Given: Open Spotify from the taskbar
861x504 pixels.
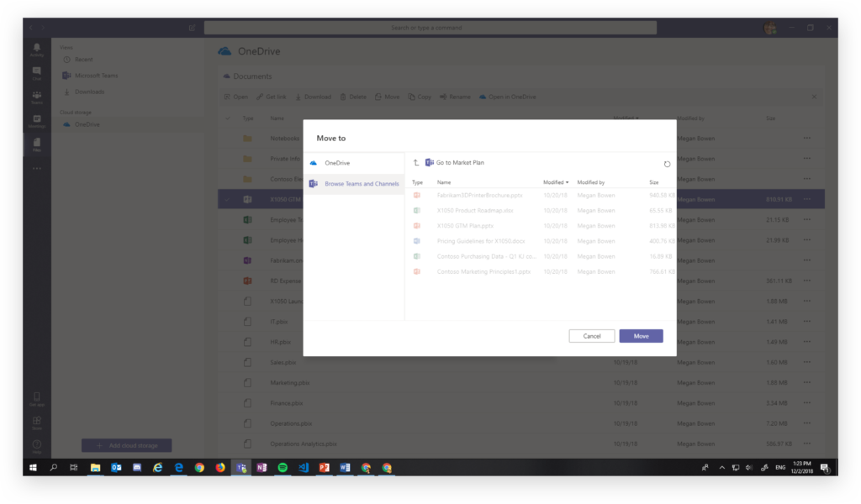Looking at the screenshot, I should (x=283, y=467).
